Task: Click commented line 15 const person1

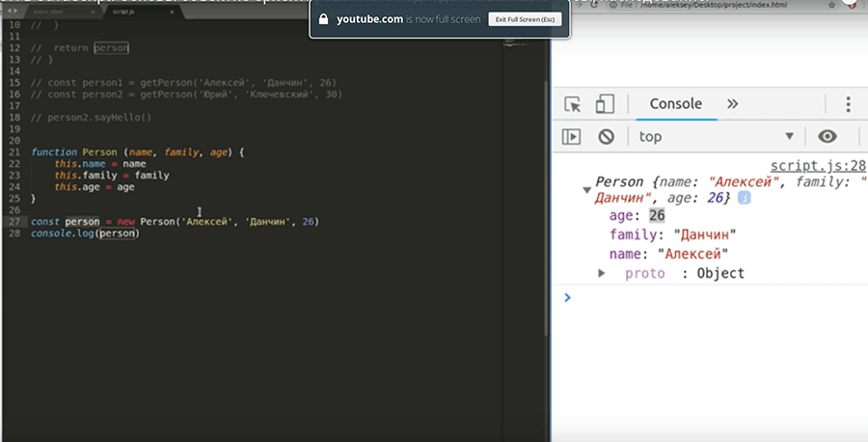Action: click(x=183, y=83)
